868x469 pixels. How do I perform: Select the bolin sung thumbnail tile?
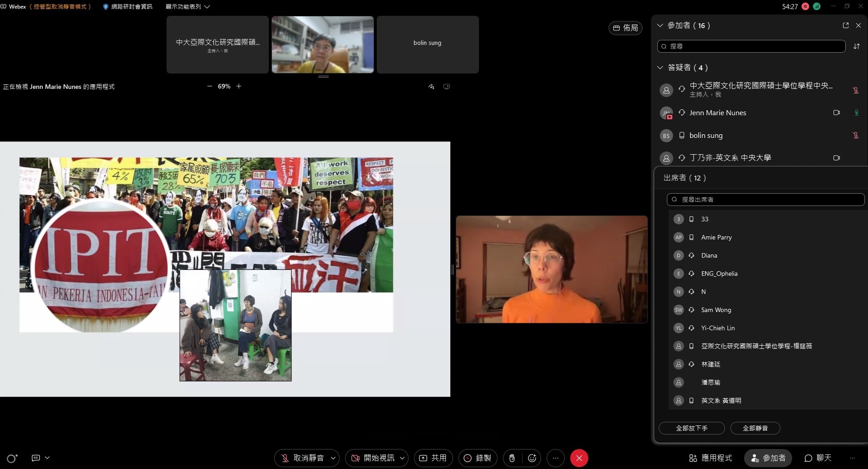click(428, 44)
